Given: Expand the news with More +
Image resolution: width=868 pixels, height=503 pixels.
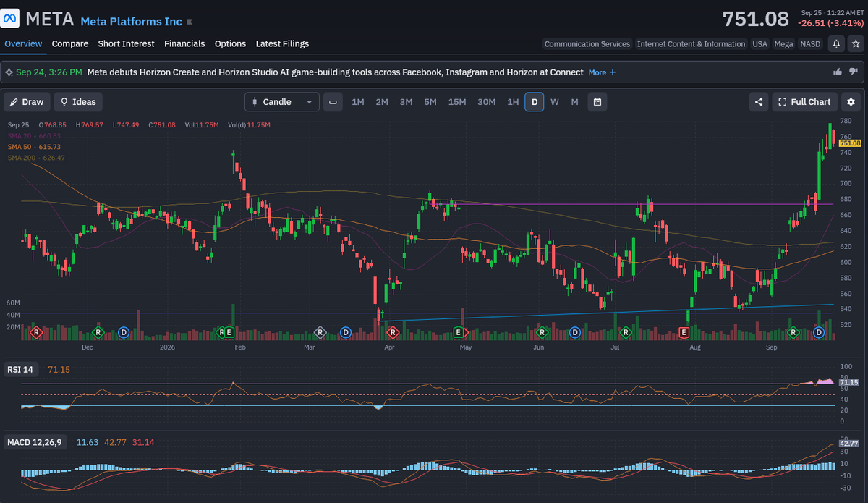Looking at the screenshot, I should 602,72.
